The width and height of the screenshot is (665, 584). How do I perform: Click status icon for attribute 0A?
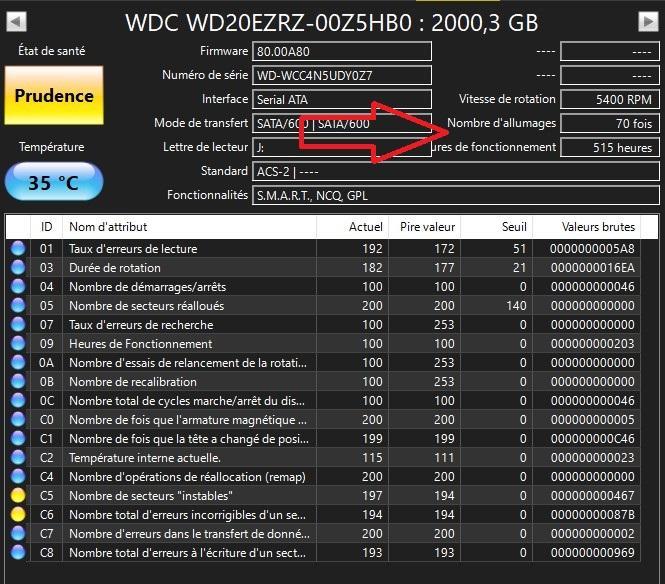coord(18,363)
